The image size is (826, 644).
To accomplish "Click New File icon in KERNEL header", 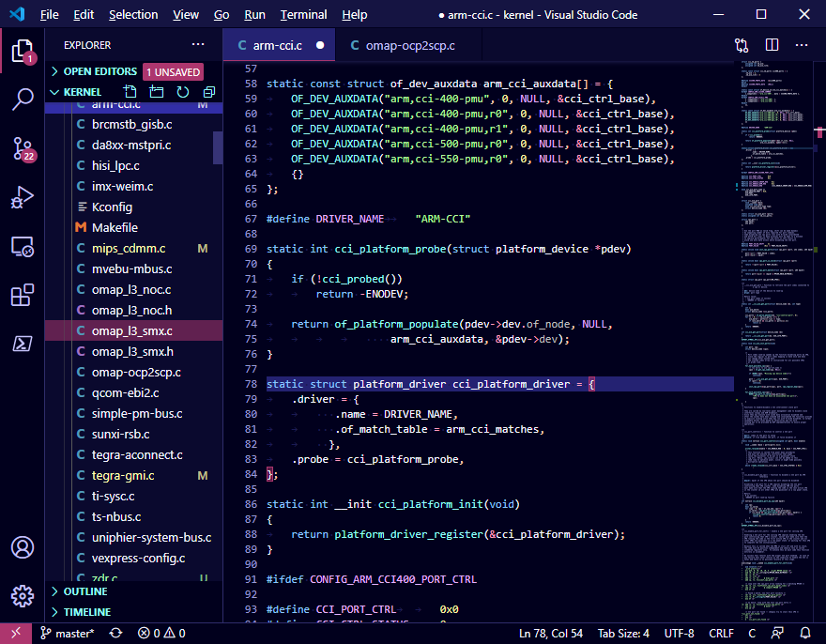I will point(130,92).
